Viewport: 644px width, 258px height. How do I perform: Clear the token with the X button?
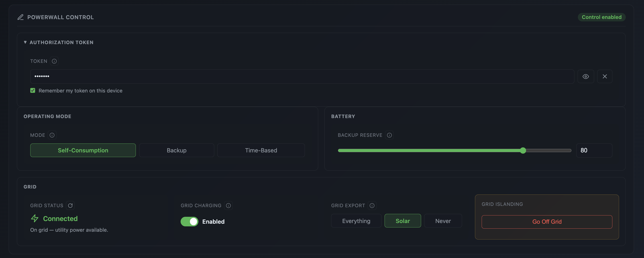[x=605, y=77]
